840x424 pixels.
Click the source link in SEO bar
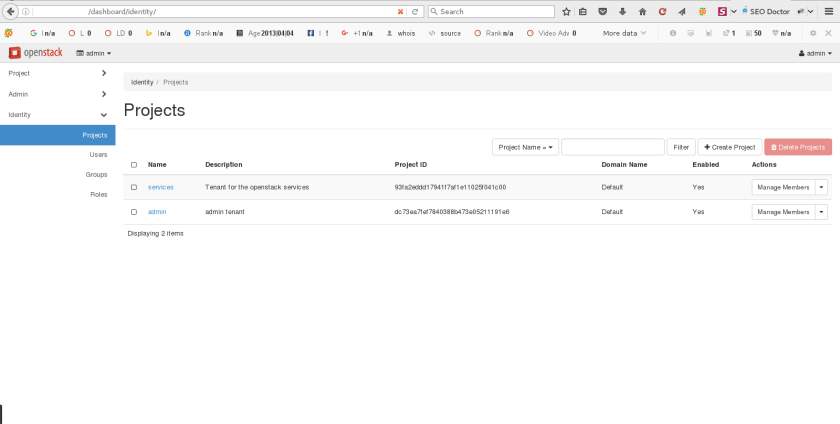[445, 33]
